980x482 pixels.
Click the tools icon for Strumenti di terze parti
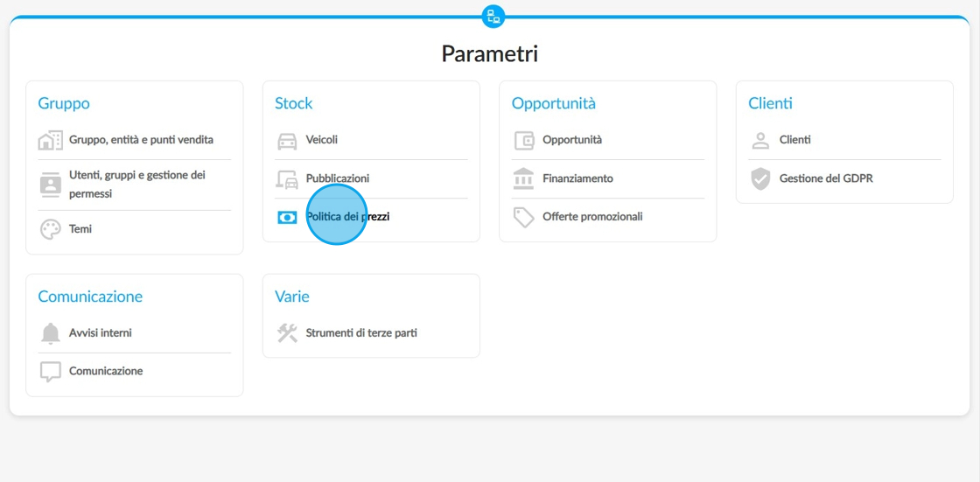(287, 333)
